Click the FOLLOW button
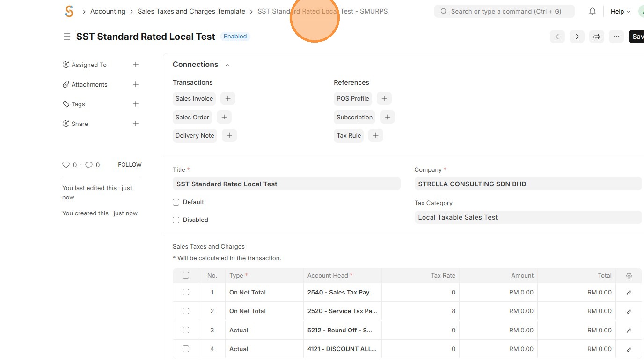Viewport: 644px width, 360px height. click(130, 165)
